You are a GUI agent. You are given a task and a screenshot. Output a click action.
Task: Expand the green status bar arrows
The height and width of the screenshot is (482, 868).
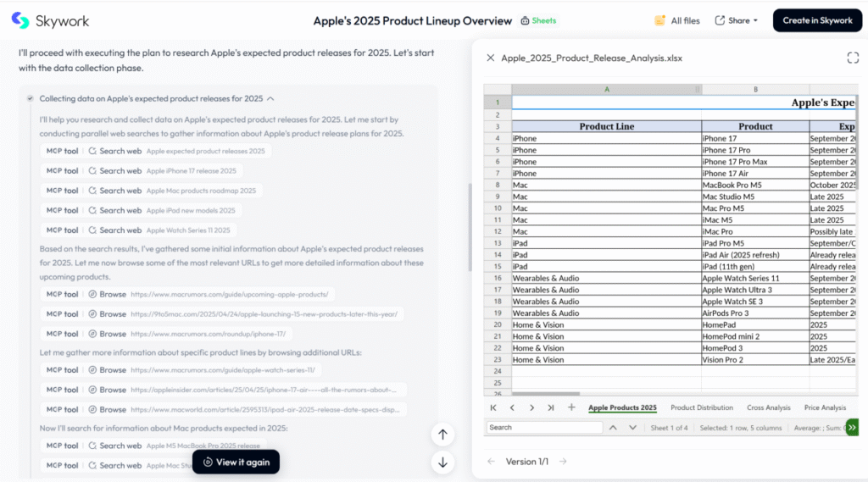point(852,428)
